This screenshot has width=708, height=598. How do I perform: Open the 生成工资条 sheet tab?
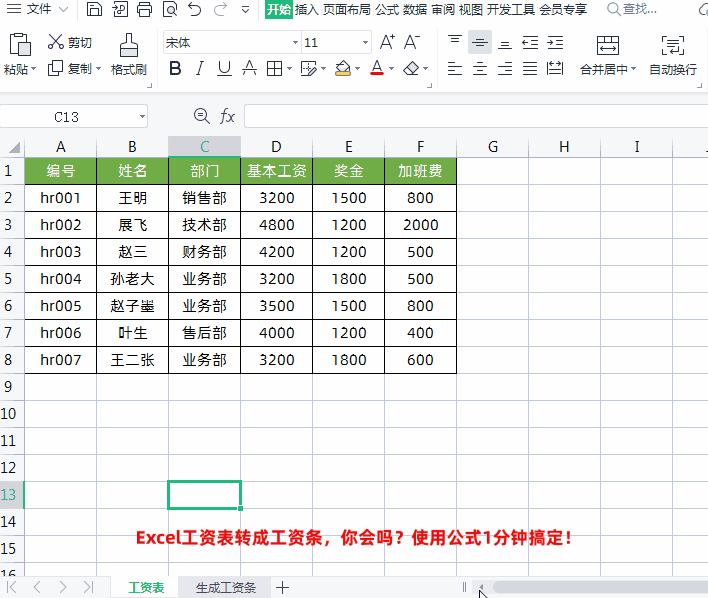[225, 588]
